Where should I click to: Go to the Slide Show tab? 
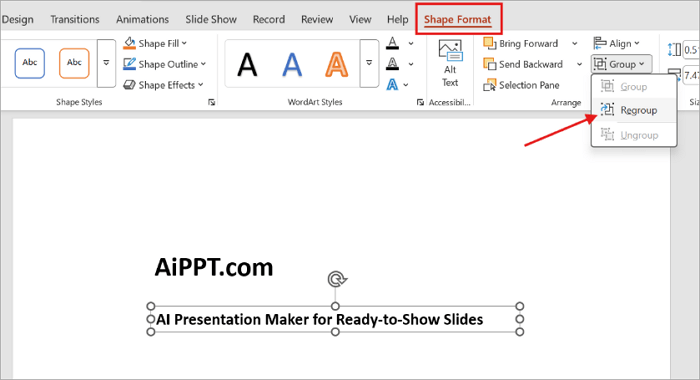coord(211,19)
